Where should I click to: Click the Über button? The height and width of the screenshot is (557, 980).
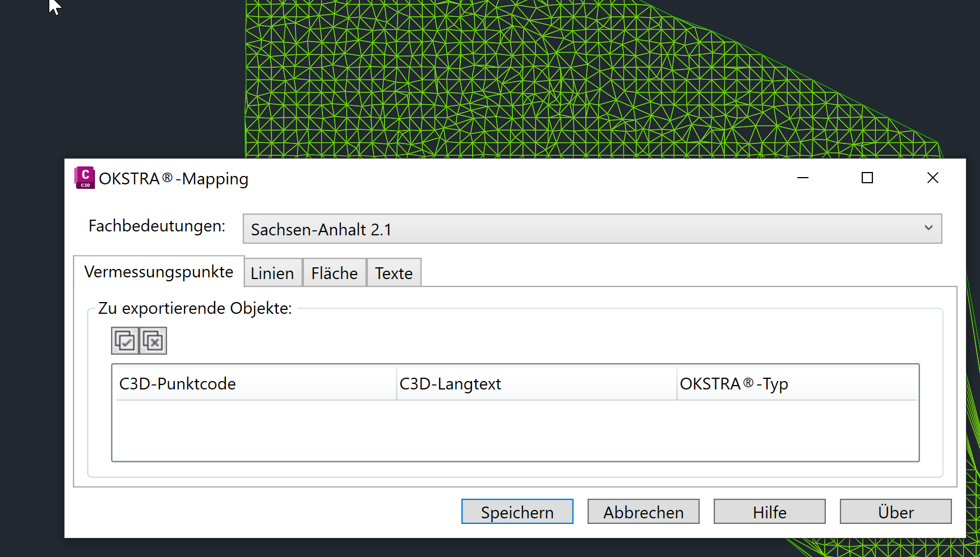pyautogui.click(x=895, y=512)
